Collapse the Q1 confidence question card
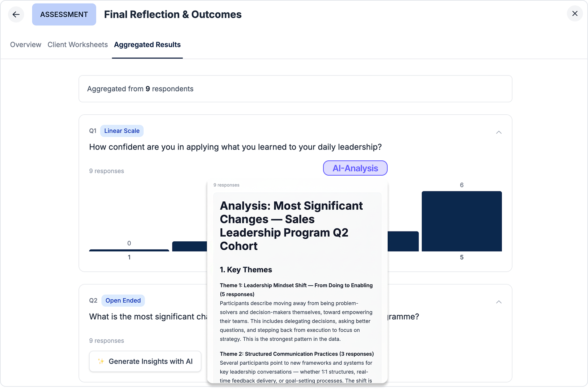This screenshot has height=389, width=588. coord(499,132)
